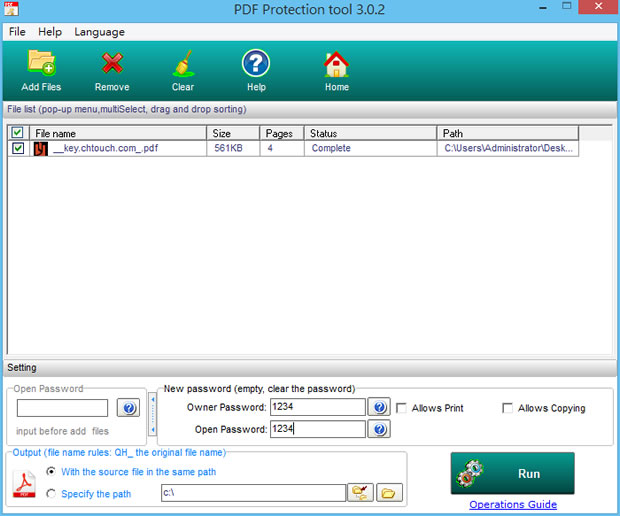The width and height of the screenshot is (620, 516).
Task: Select the Specify the path option
Action: pyautogui.click(x=51, y=493)
